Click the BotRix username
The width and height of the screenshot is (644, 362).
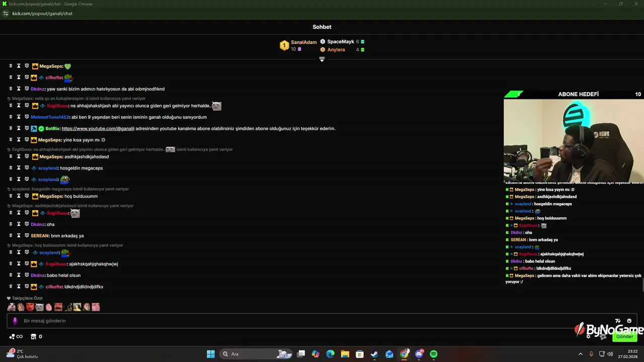53,128
